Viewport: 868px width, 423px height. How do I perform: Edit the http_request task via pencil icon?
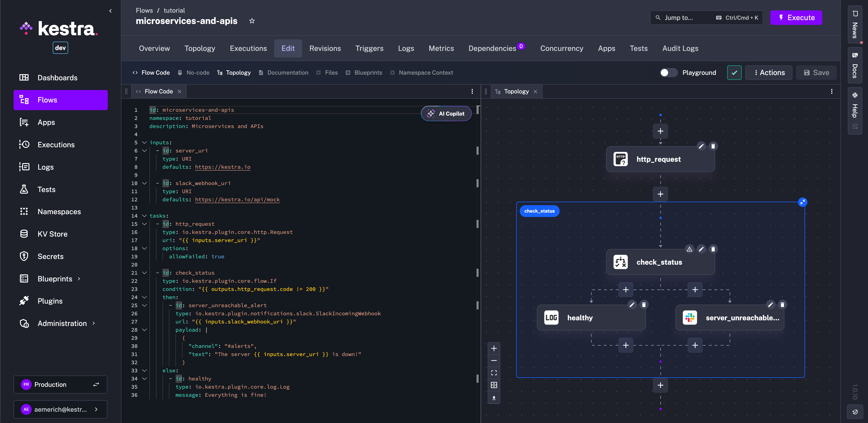702,146
